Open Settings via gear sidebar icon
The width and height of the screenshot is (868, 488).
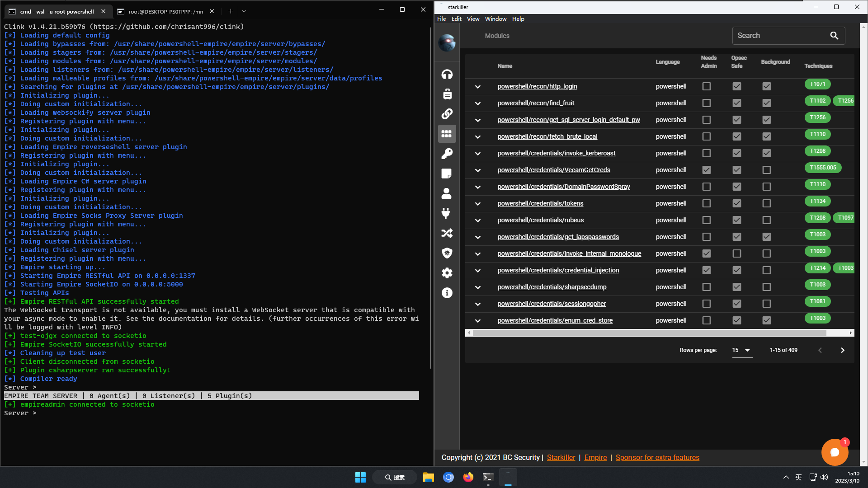447,273
